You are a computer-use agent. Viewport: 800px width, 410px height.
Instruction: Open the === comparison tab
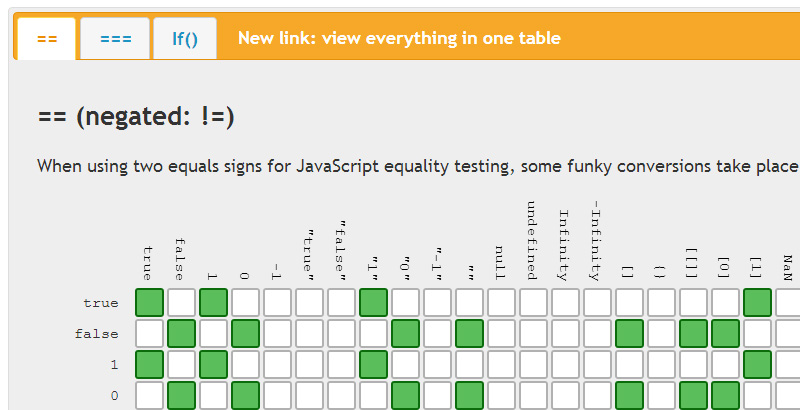tap(115, 39)
